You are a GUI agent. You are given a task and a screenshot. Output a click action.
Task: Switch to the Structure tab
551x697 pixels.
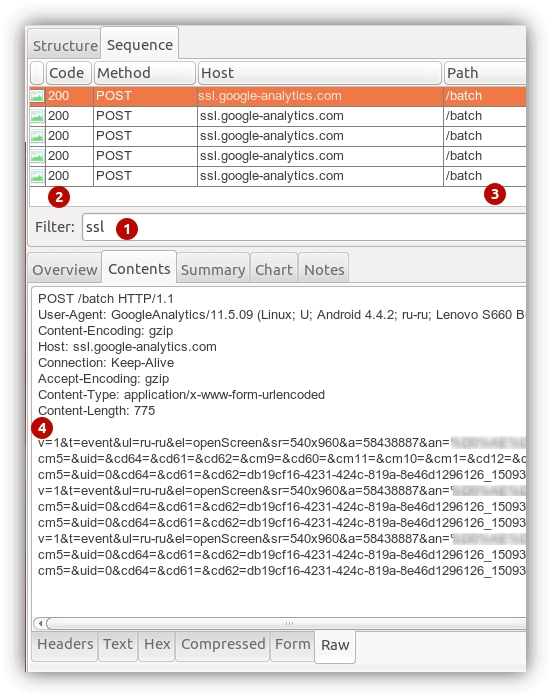click(x=65, y=45)
